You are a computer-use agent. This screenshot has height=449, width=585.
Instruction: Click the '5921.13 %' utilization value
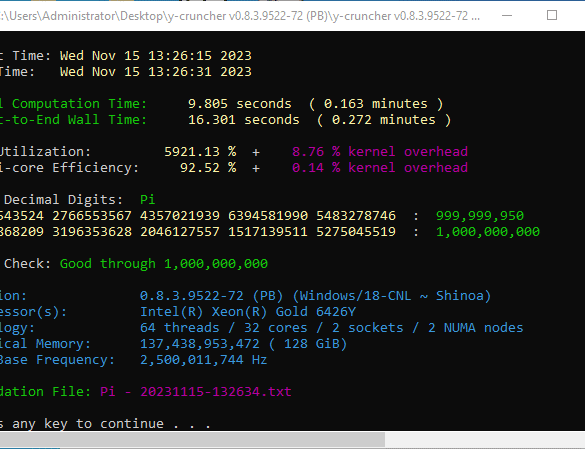[200, 152]
